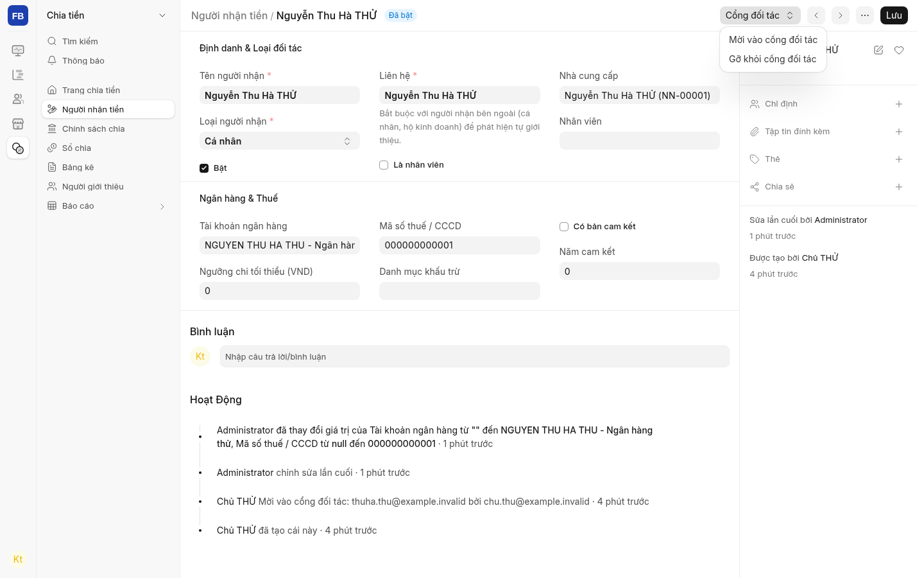Click the empty Nhân viên field

(x=639, y=141)
